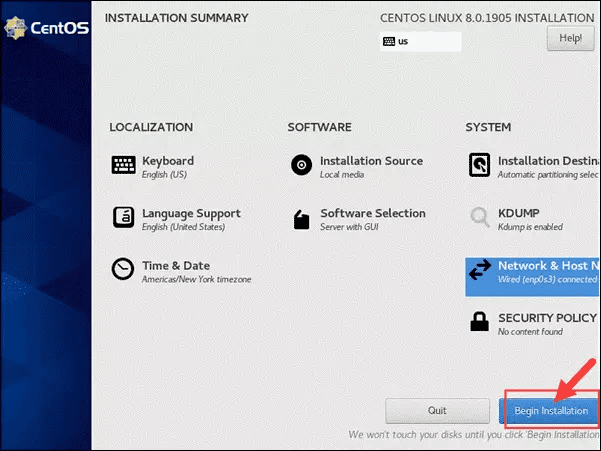Viewport: 601px width, 451px height.
Task: Click the Language Support icon
Action: coord(123,217)
